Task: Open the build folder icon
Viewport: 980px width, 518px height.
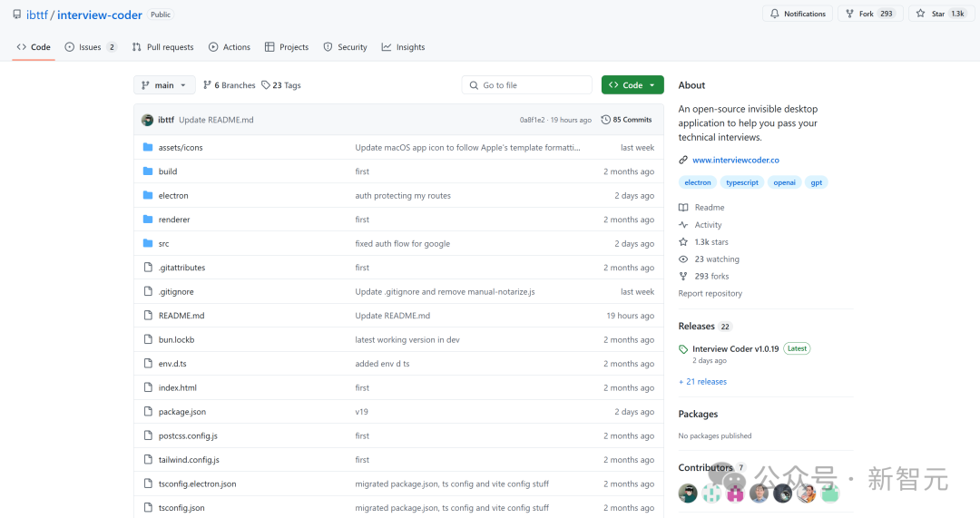Action: (148, 171)
